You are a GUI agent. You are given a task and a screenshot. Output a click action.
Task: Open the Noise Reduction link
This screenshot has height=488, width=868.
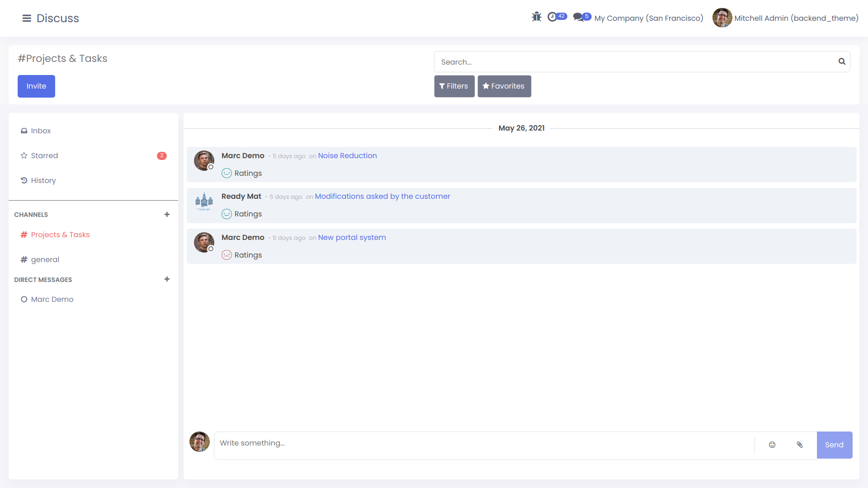click(347, 155)
